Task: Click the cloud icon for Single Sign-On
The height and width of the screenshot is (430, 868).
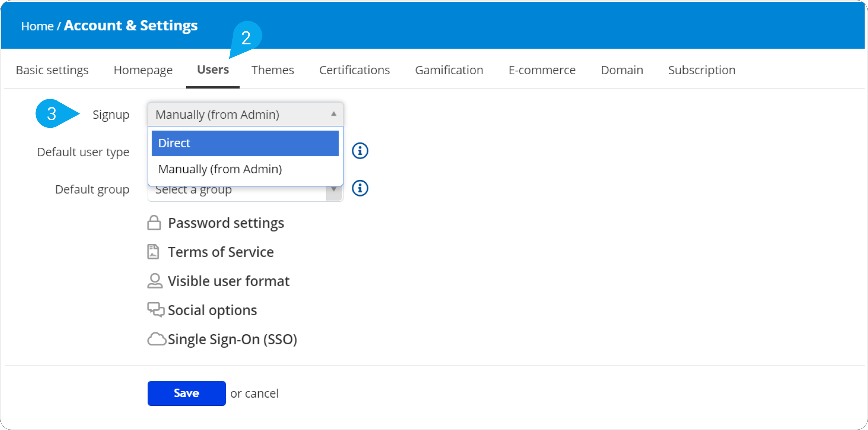Action: 156,339
